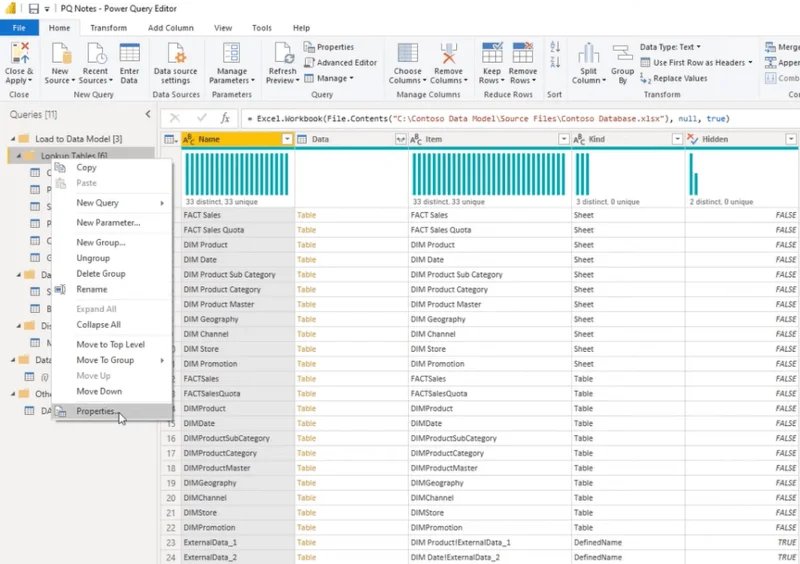Open the Advanced Editor
This screenshot has height=564, width=800.
tap(340, 62)
